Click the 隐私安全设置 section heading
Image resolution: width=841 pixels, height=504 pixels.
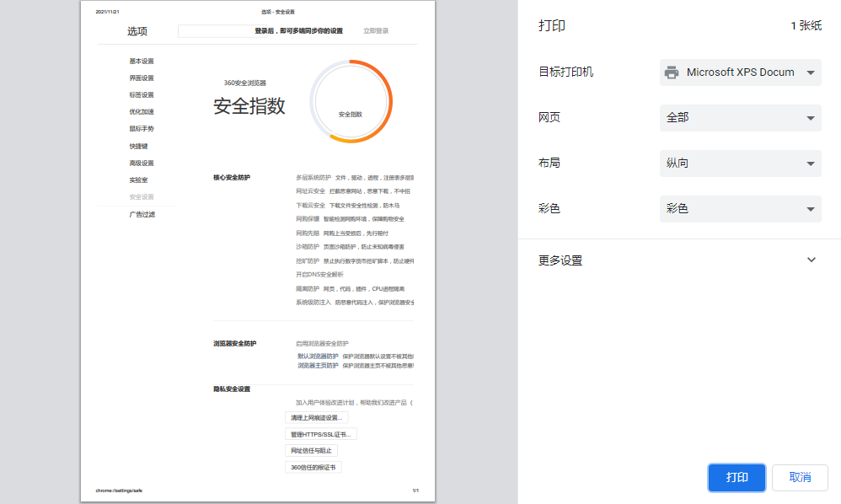point(232,389)
